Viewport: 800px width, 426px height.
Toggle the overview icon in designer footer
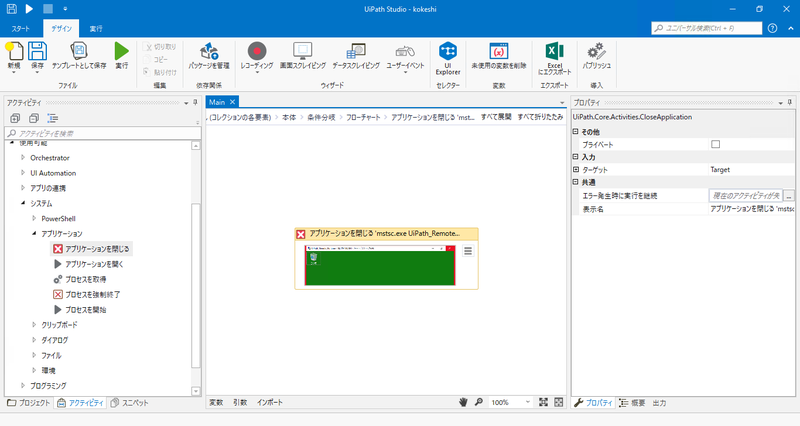(559, 402)
